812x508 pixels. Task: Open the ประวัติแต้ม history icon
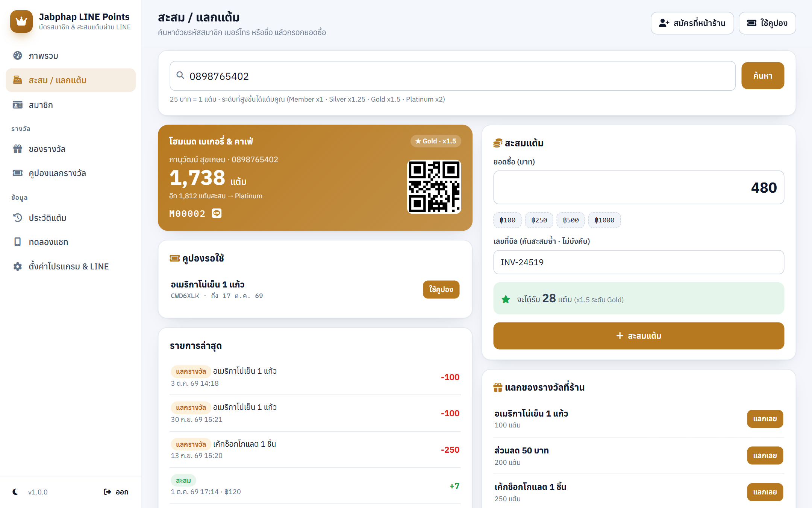pos(18,218)
